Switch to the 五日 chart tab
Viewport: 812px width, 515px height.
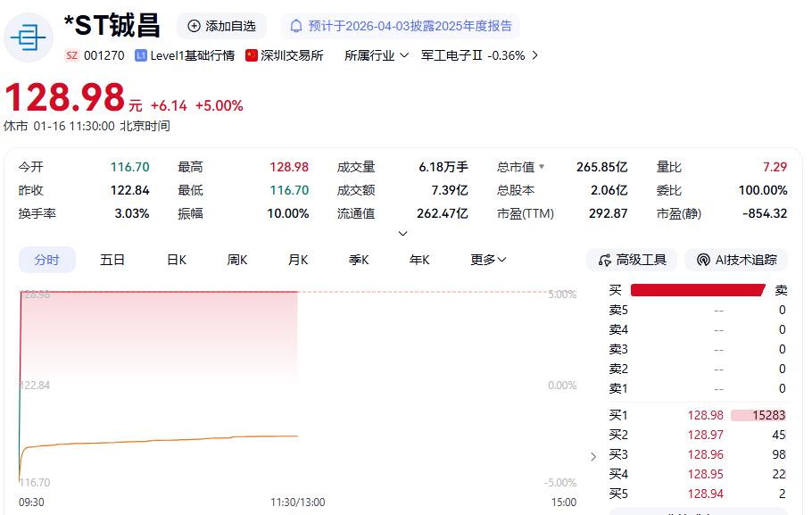[112, 260]
